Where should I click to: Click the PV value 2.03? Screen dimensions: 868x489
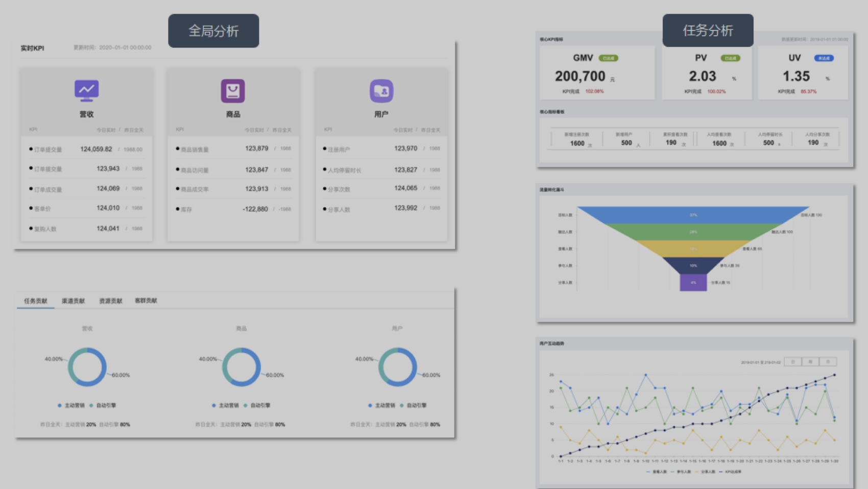703,76
